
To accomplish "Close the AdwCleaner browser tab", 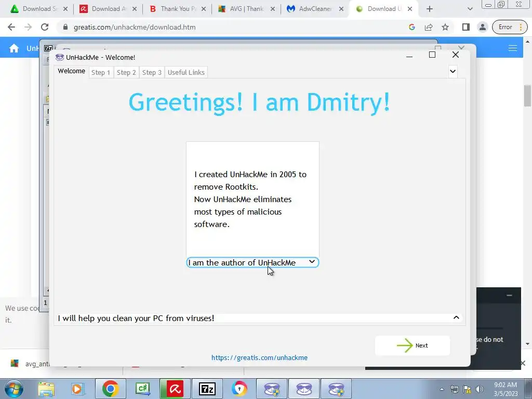I will (341, 9).
